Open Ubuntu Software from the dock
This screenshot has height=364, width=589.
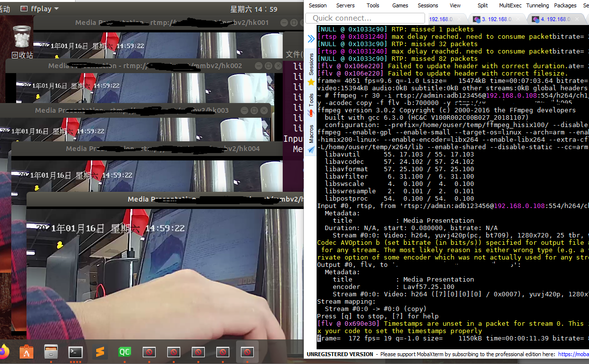pyautogui.click(x=27, y=352)
